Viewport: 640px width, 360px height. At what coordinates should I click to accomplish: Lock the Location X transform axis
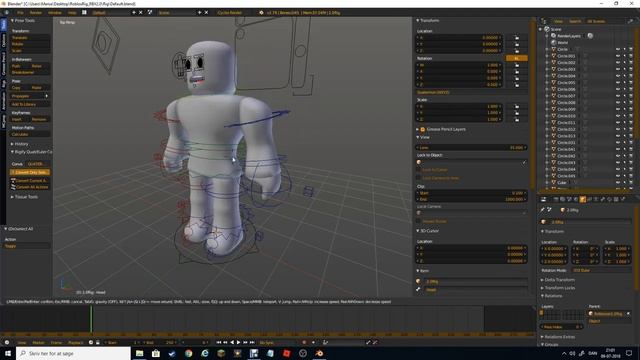(517, 38)
